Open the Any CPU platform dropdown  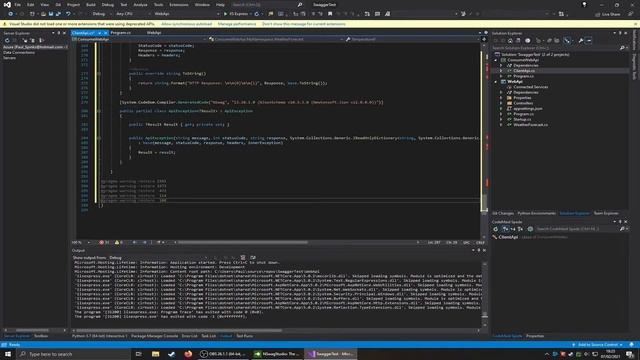132,14
